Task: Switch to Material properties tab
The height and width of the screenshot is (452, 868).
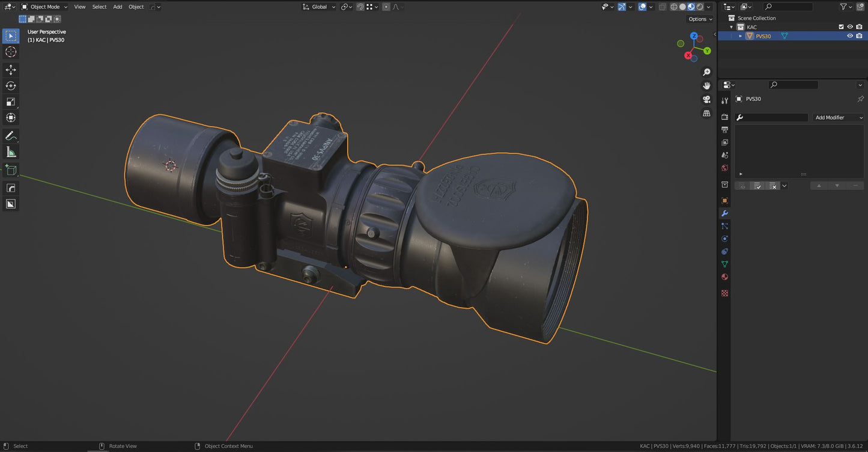Action: (724, 277)
